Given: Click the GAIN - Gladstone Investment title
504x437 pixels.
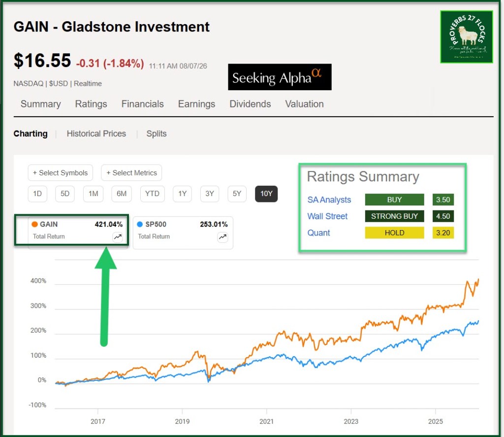Looking at the screenshot, I should click(112, 27).
